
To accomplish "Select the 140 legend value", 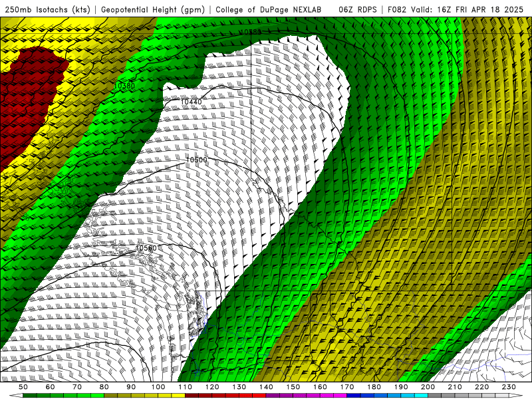I will 266,387.
